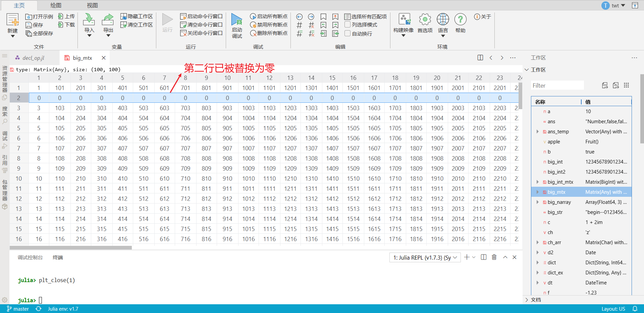Screen dimensions: 644x313
Task: Click the next bookmark icon
Action: 335,25
